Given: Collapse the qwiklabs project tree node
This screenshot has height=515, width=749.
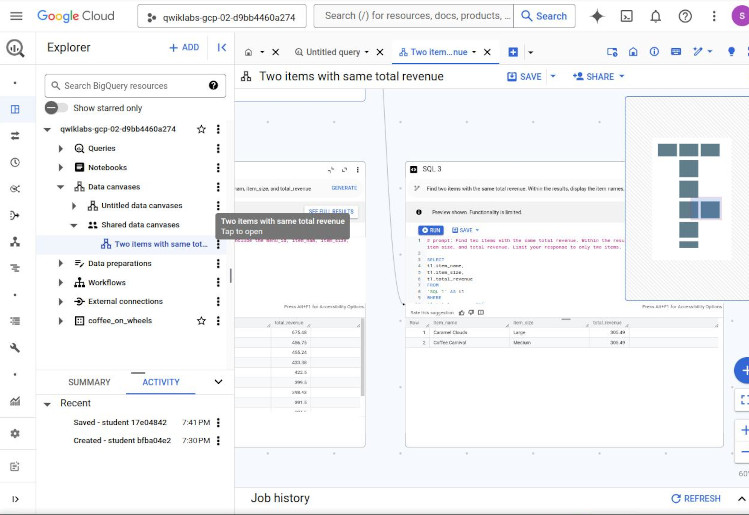Looking at the screenshot, I should pyautogui.click(x=47, y=129).
